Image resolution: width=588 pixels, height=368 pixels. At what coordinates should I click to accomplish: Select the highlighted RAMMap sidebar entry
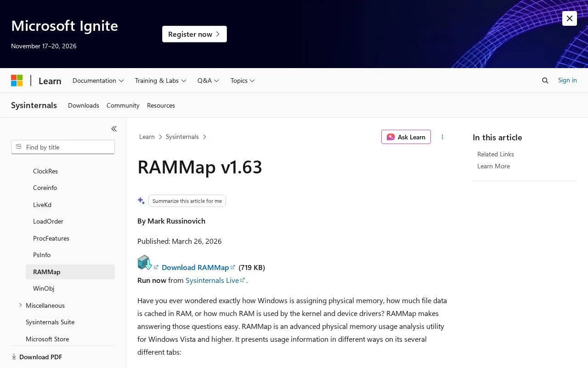coord(70,272)
